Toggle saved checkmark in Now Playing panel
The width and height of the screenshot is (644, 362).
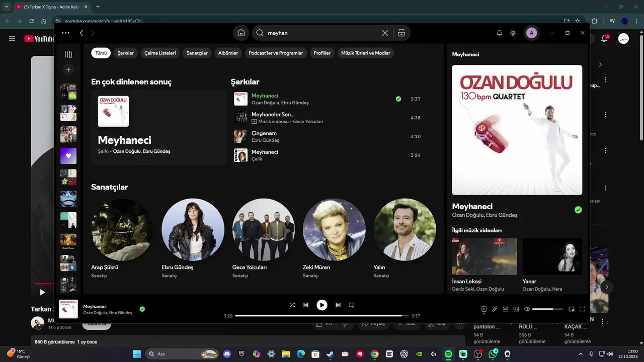click(578, 210)
